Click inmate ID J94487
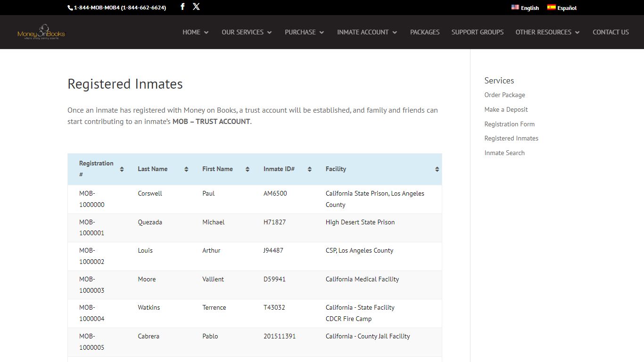This screenshot has width=644, height=362. point(273,250)
